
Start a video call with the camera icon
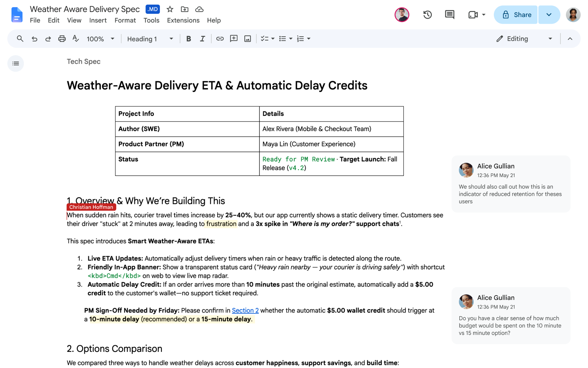(x=473, y=15)
